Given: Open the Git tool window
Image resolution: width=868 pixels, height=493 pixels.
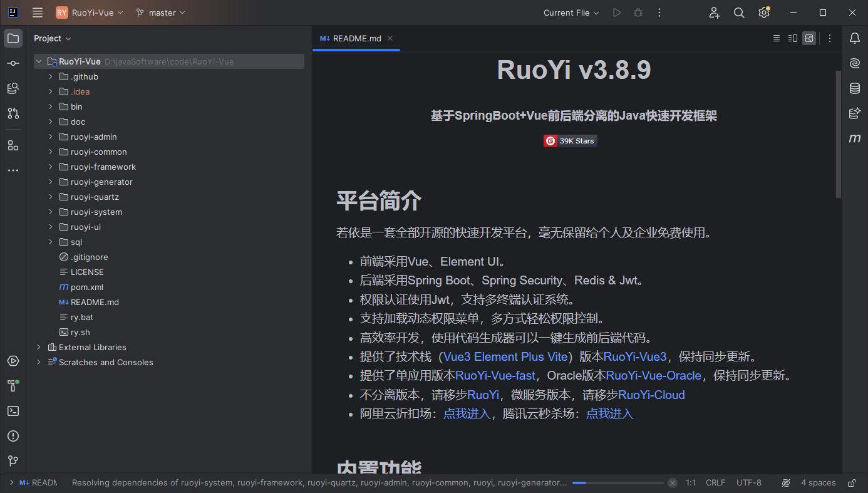Looking at the screenshot, I should 13,461.
